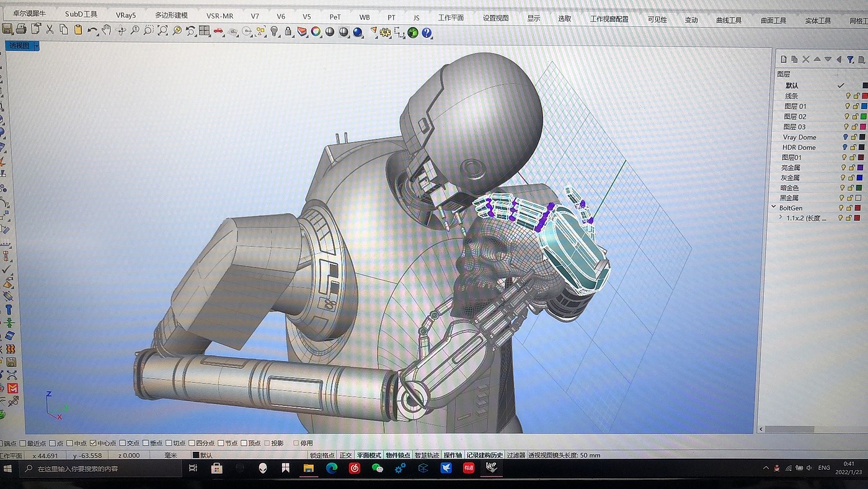Expand the 1.1x.2 sublayer
The image size is (868, 489).
(781, 218)
